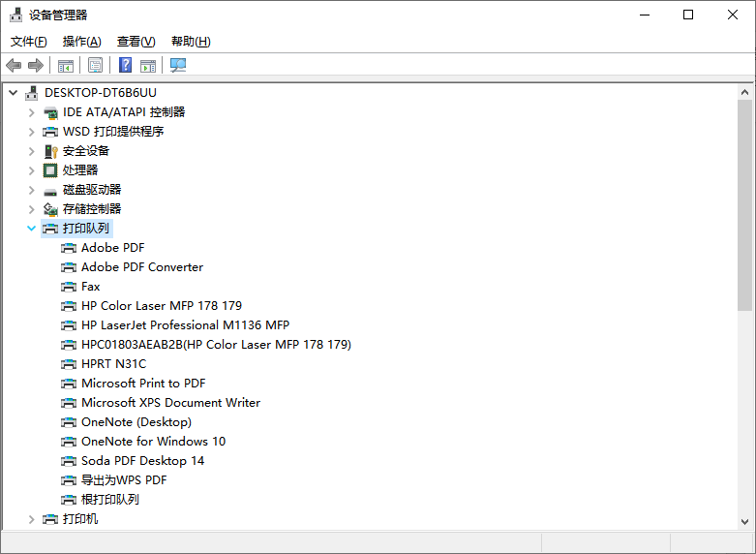The width and height of the screenshot is (756, 554).
Task: Click the show/hide console tree icon
Action: [x=66, y=65]
